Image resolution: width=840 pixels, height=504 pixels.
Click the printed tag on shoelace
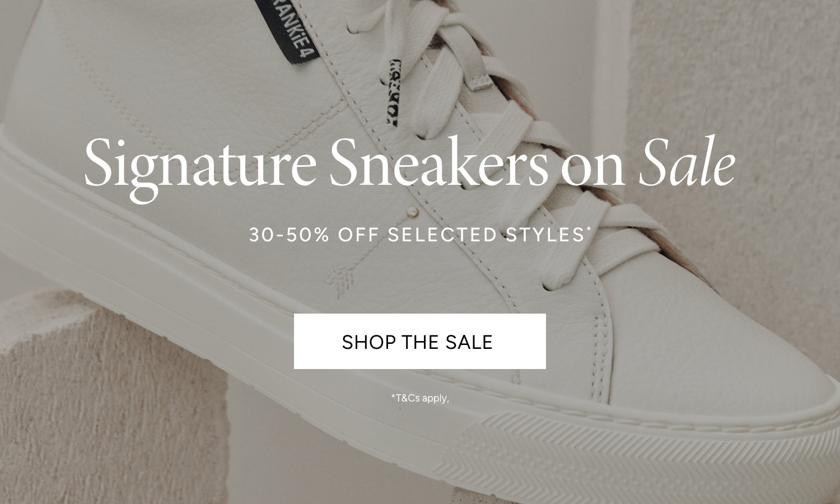(x=395, y=91)
